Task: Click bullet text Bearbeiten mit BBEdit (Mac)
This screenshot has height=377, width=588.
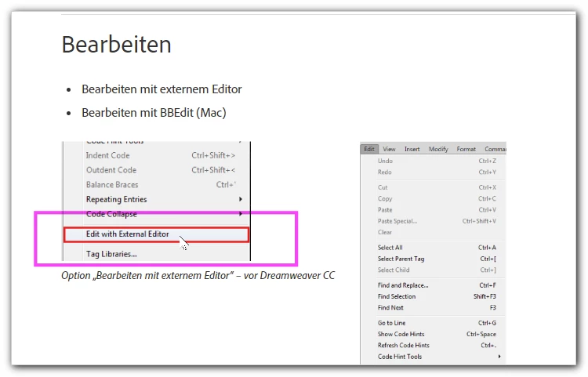Action: coord(154,112)
